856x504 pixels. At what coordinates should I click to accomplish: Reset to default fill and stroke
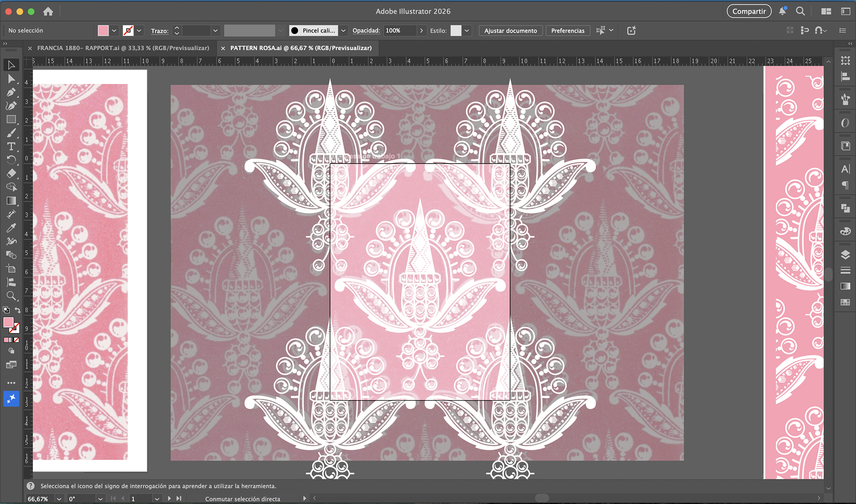click(x=6, y=310)
